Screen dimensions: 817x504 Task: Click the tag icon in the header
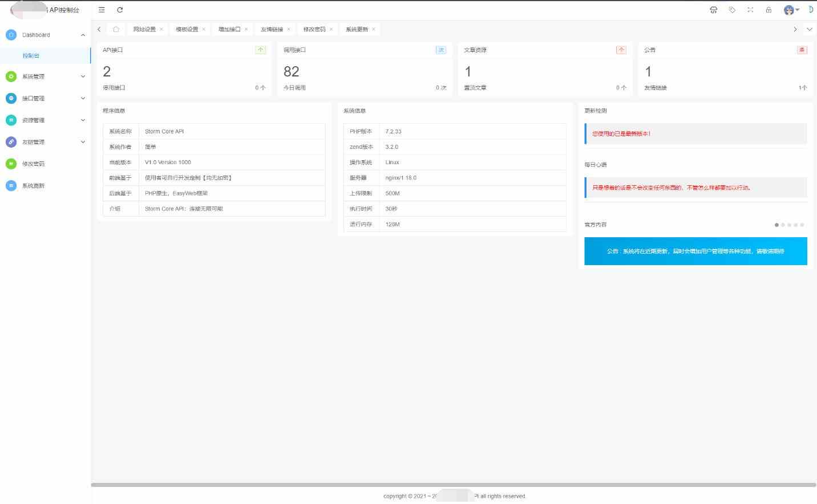732,10
